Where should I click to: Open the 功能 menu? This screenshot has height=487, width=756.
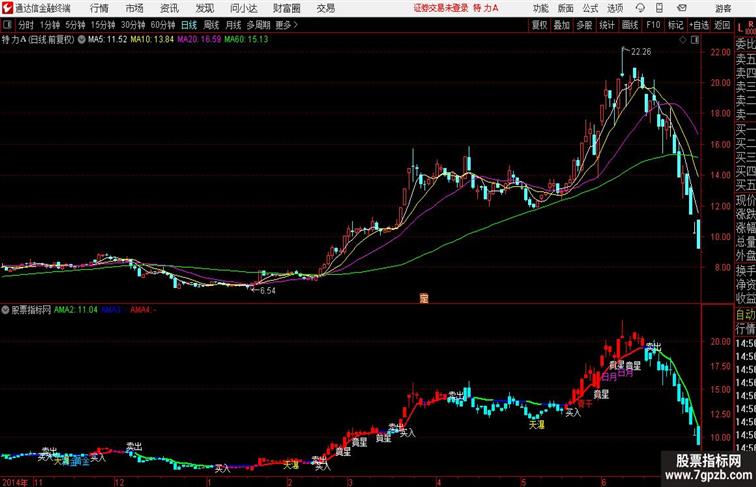[x=541, y=8]
